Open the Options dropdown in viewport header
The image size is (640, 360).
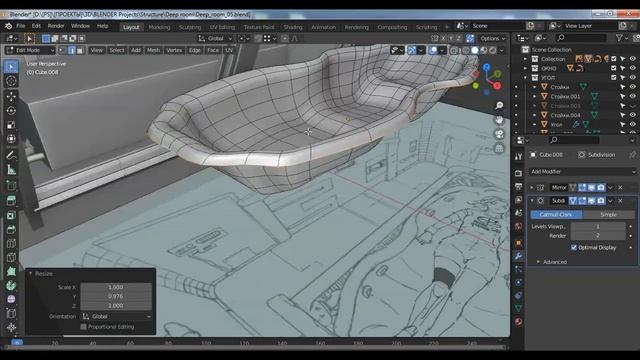tap(493, 38)
